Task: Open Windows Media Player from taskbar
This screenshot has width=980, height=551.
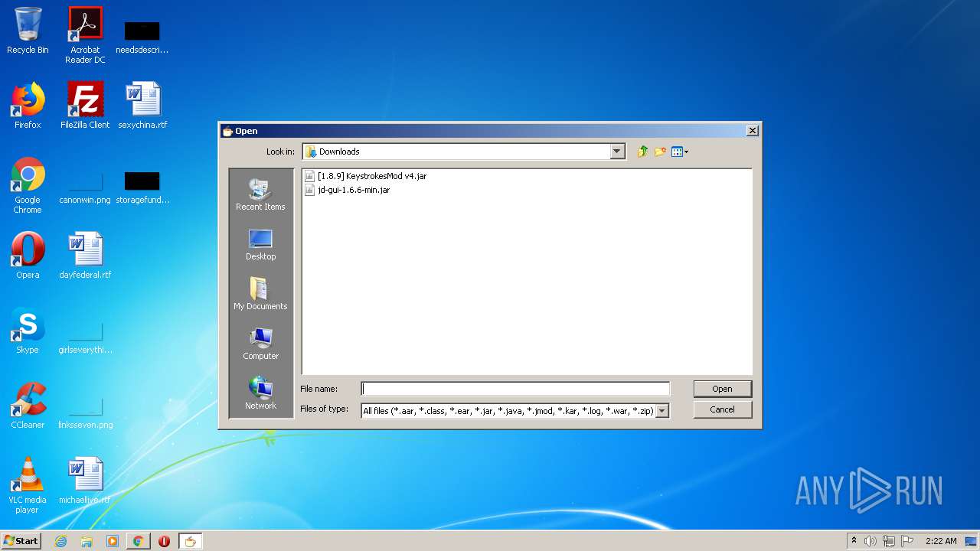Action: (113, 541)
